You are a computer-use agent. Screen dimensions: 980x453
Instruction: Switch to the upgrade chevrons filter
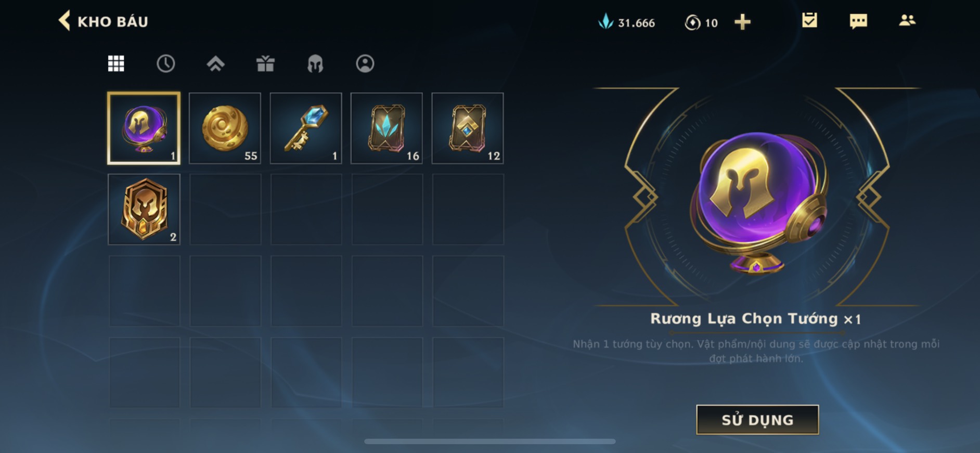point(215,63)
